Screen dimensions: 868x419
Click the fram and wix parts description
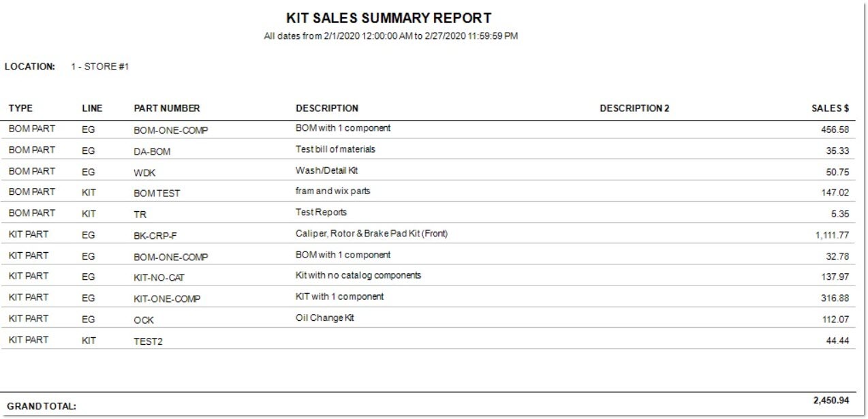click(332, 191)
